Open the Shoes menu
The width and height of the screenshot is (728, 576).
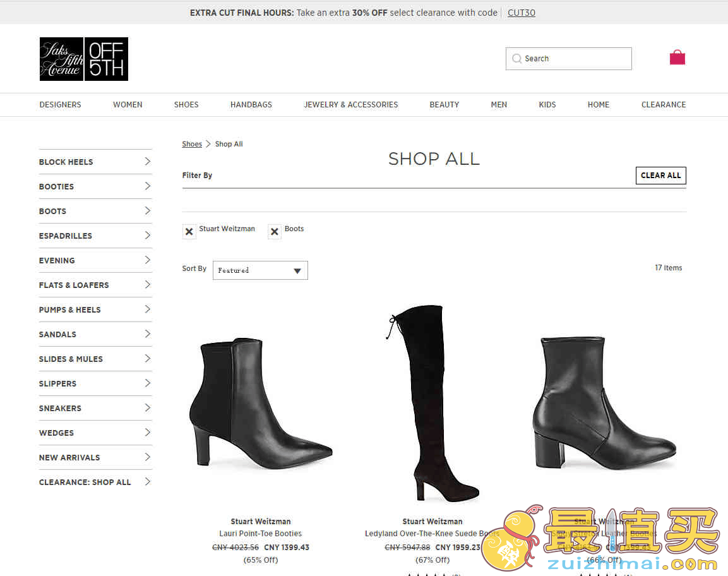186,104
